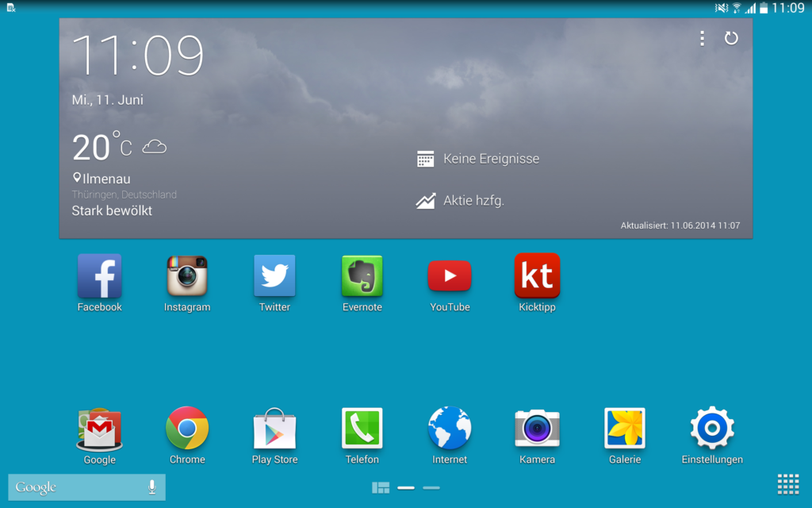Tap the Aktualisiert timestamp text
This screenshot has width=812, height=508.
(680, 225)
